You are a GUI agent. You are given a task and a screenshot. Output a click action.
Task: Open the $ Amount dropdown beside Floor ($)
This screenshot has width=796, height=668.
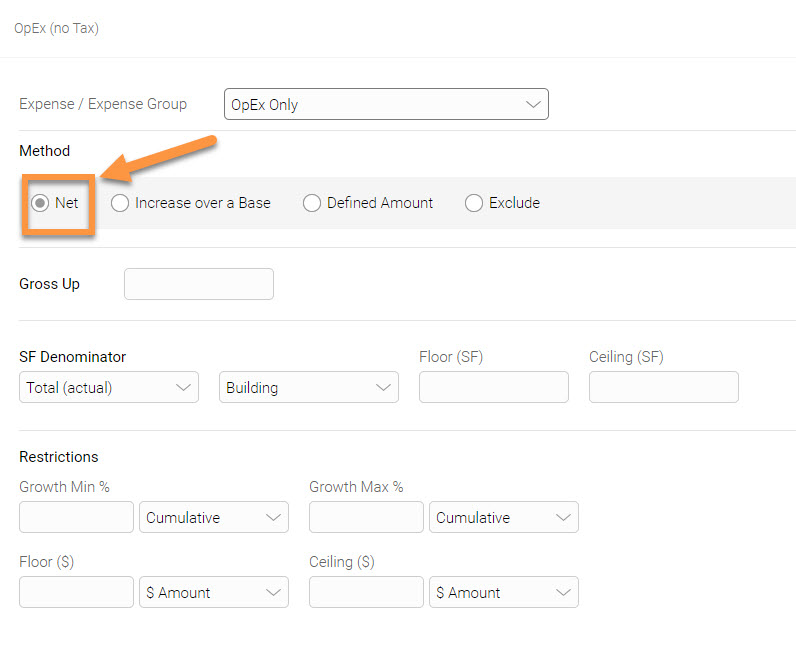214,592
